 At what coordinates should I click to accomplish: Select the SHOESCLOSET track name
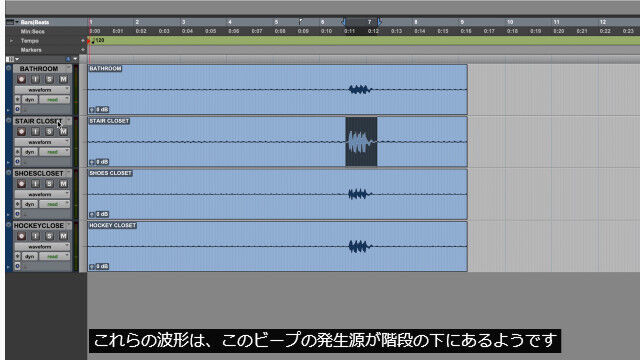[39, 173]
